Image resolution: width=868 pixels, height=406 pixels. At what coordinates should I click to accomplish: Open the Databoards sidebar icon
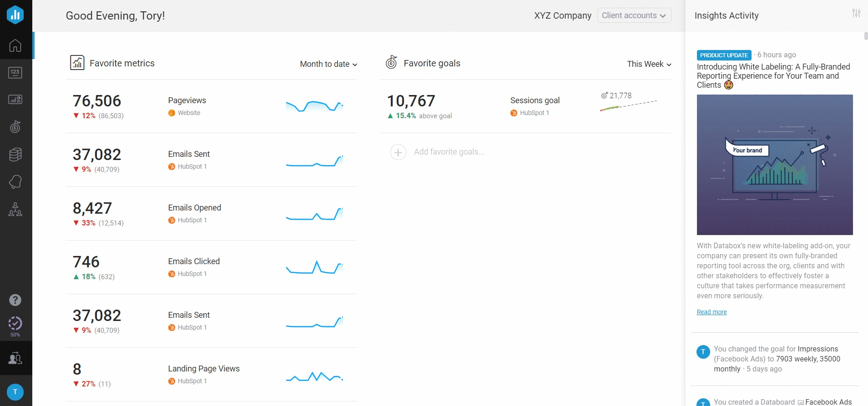[15, 100]
